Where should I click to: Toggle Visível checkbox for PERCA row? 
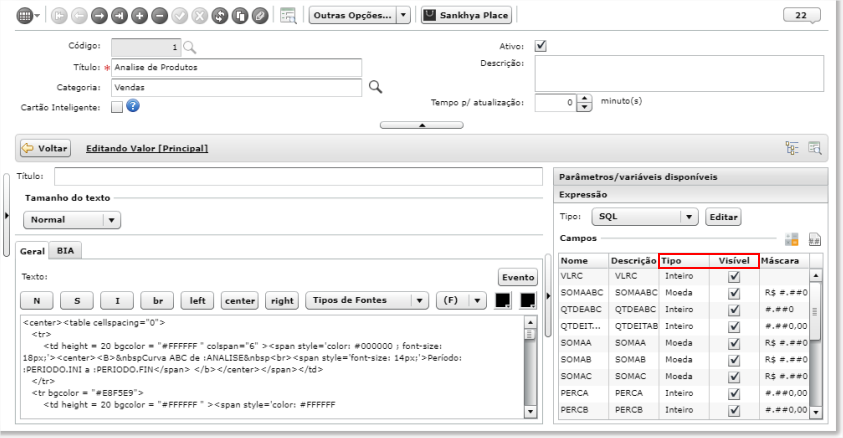pos(734,393)
